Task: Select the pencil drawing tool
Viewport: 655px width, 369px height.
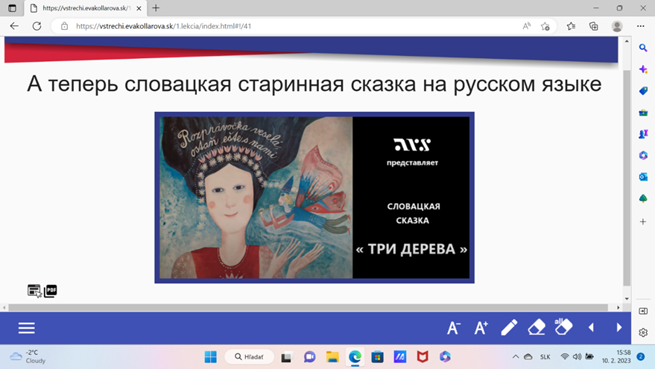Action: tap(509, 328)
